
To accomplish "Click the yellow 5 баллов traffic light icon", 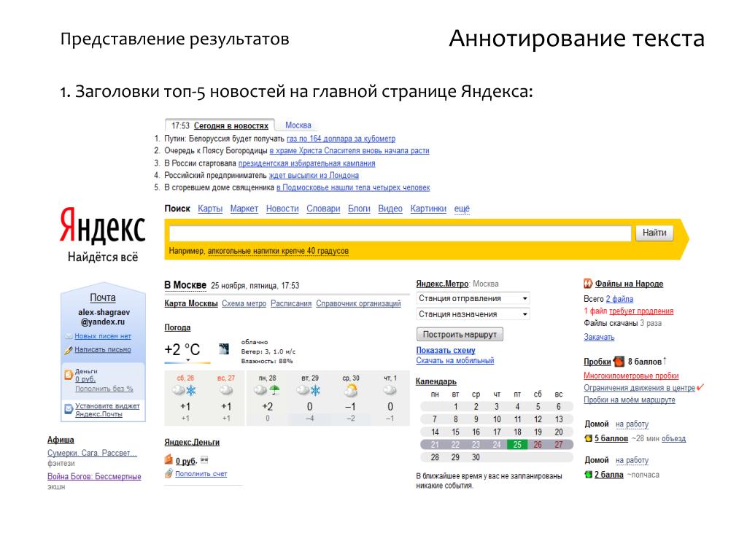I will 589,438.
